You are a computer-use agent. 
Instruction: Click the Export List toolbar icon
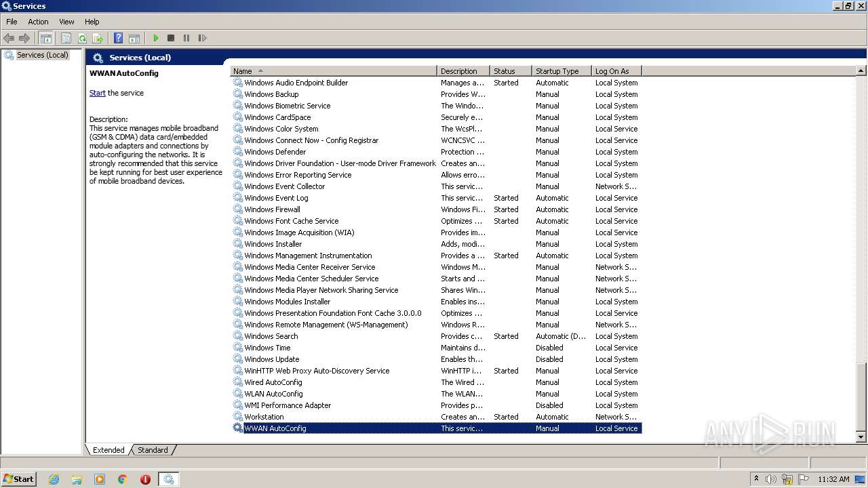[98, 38]
